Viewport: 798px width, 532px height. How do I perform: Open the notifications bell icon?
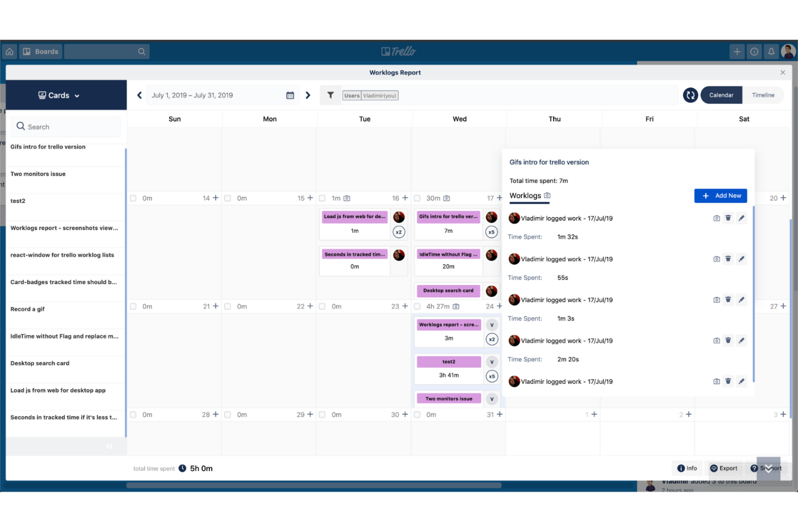click(772, 52)
